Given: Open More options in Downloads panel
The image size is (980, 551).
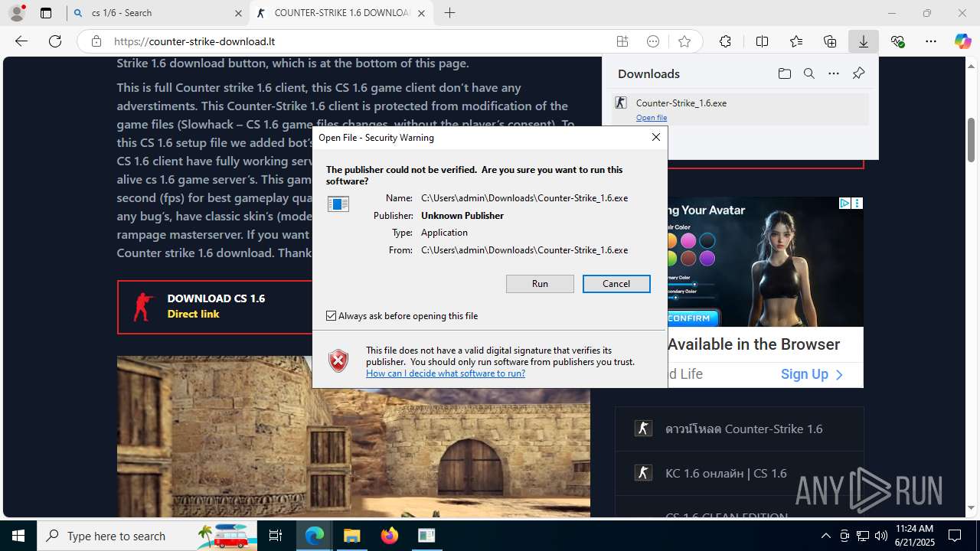Looking at the screenshot, I should (x=834, y=73).
